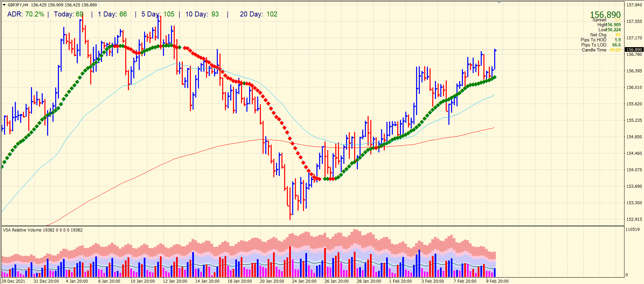Click the Today: 69 range value
The height and width of the screenshot is (284, 644).
coord(69,14)
